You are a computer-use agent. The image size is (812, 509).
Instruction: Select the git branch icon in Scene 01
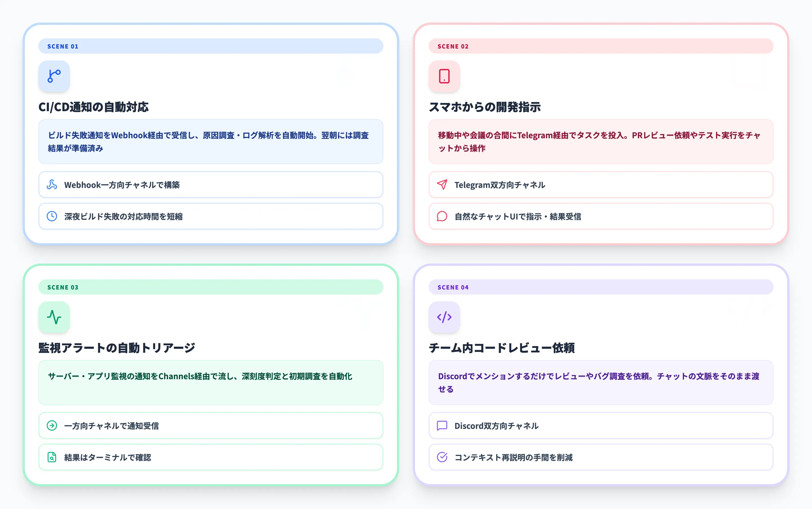pyautogui.click(x=54, y=76)
